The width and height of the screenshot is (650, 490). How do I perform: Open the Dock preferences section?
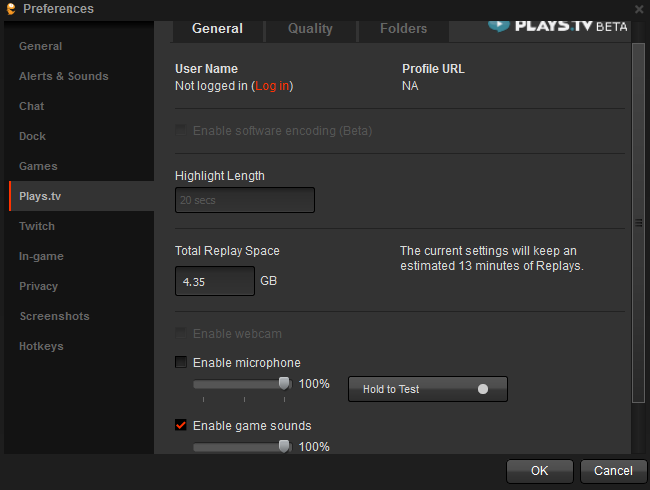[32, 136]
